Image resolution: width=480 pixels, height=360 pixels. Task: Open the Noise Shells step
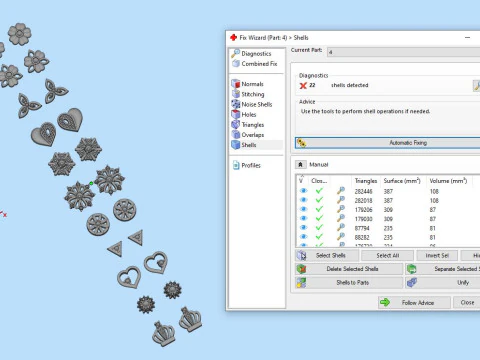[252, 104]
